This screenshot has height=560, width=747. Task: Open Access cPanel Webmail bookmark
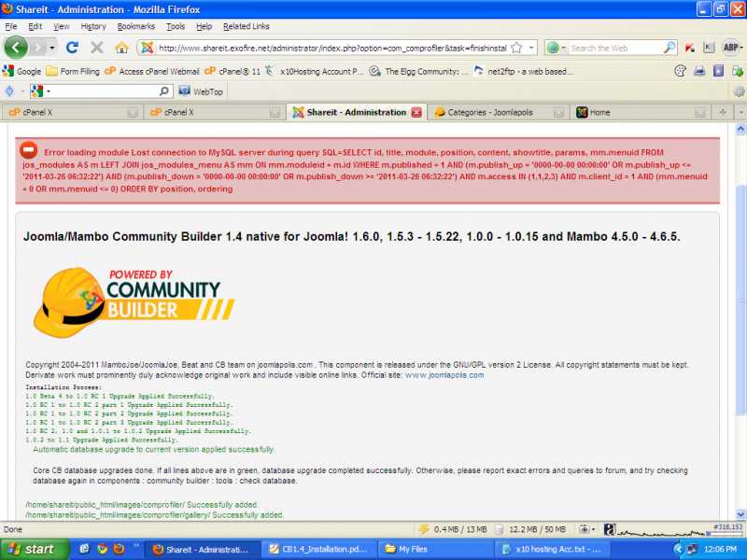[152, 72]
